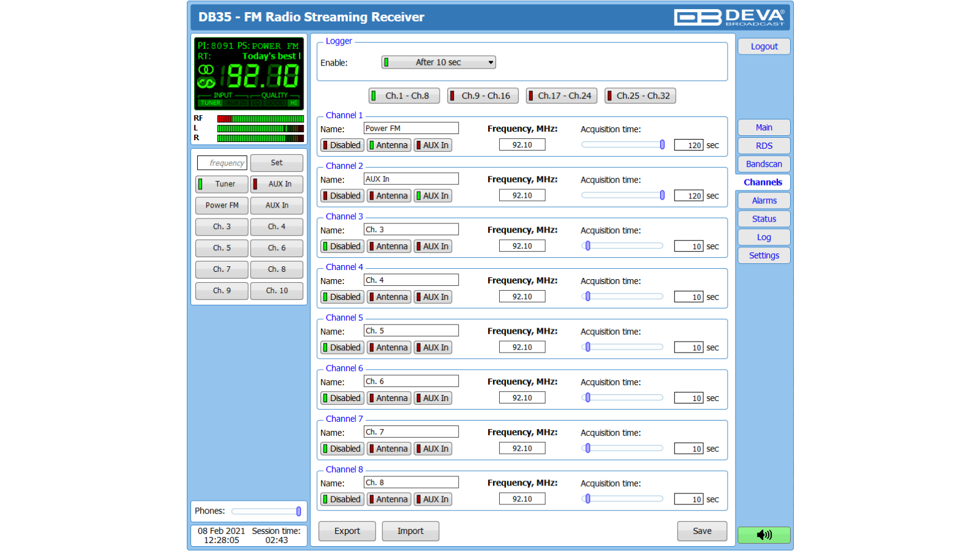Viewport: 980px width, 551px height.
Task: Select the Power FM preset button
Action: pos(222,206)
